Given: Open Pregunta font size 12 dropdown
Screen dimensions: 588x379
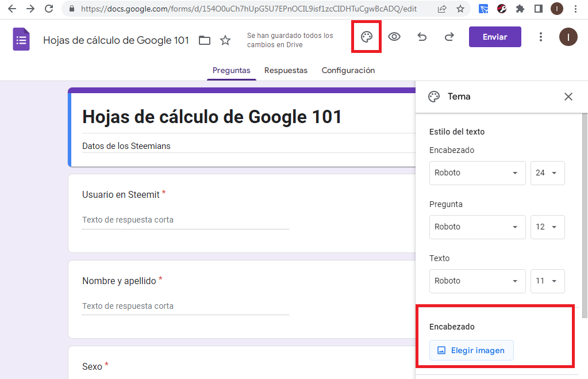Looking at the screenshot, I should [548, 227].
